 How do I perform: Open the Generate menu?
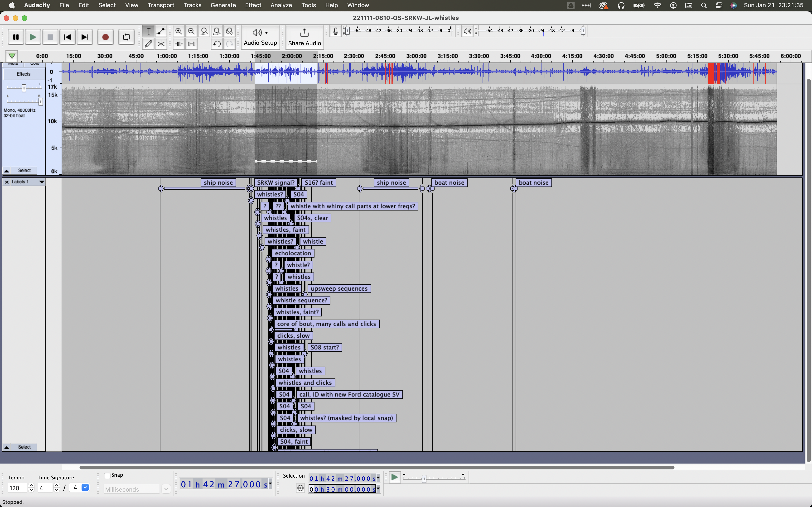(x=223, y=5)
